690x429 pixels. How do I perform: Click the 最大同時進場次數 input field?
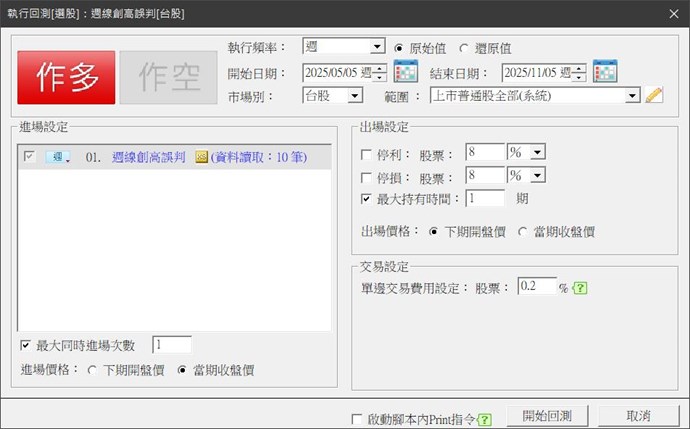pyautogui.click(x=172, y=345)
